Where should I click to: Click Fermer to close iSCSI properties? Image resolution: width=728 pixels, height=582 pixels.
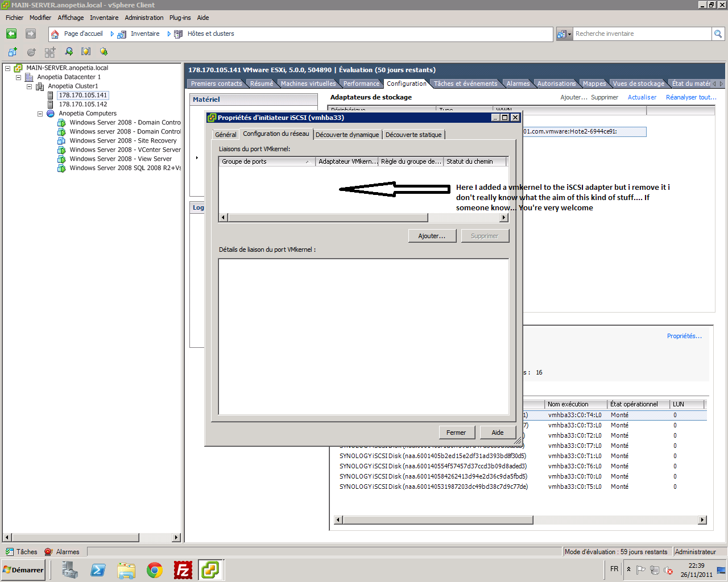[x=457, y=432]
